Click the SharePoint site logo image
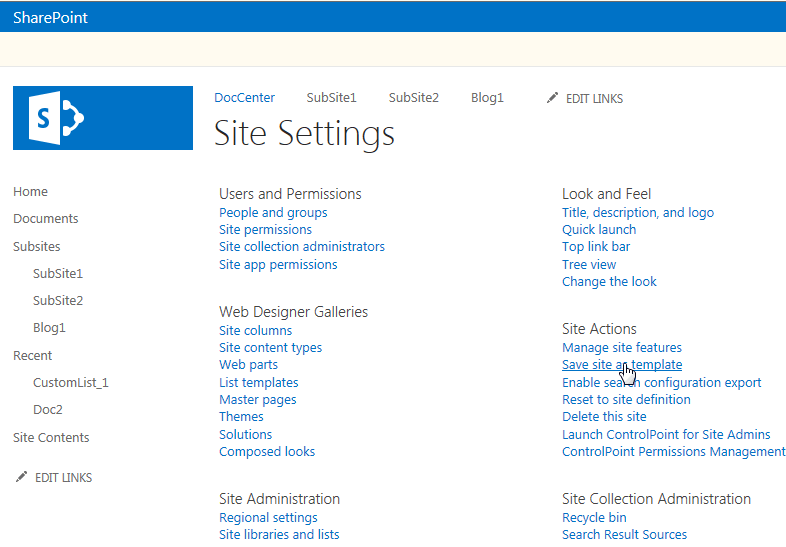The height and width of the screenshot is (547, 786). 103,118
